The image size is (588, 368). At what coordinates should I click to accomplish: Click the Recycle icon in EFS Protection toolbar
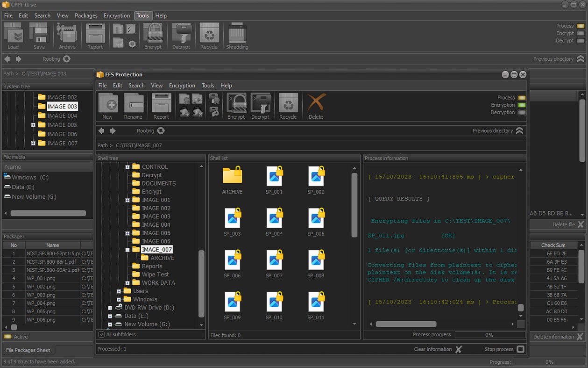(288, 105)
